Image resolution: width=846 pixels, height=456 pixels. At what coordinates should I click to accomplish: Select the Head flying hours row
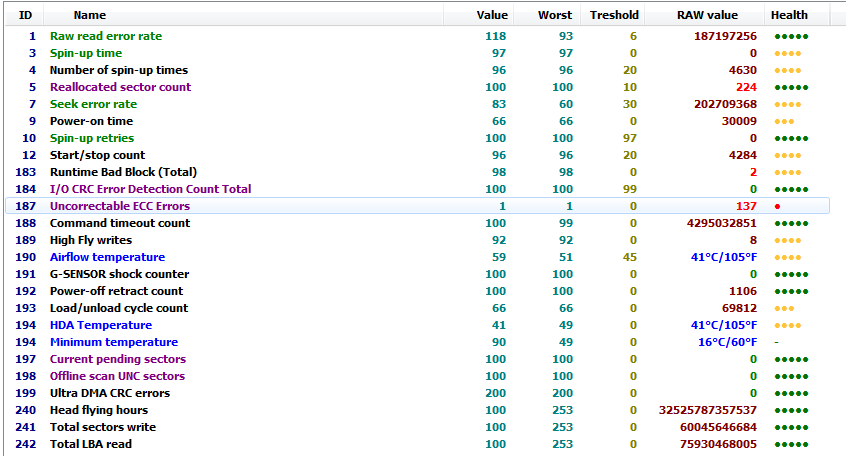pyautogui.click(x=417, y=410)
